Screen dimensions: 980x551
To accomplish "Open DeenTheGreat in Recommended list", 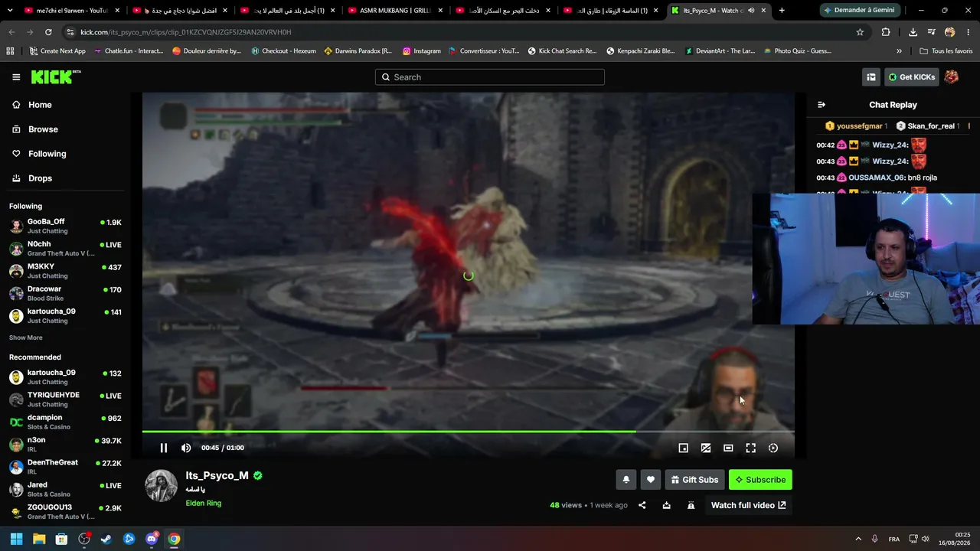I will point(66,467).
